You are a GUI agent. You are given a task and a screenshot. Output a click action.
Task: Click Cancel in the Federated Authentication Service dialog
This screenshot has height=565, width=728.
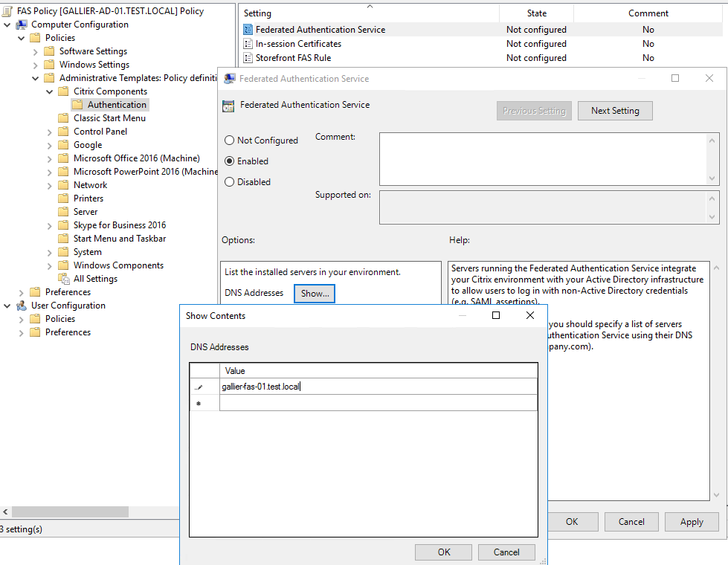[x=631, y=522]
